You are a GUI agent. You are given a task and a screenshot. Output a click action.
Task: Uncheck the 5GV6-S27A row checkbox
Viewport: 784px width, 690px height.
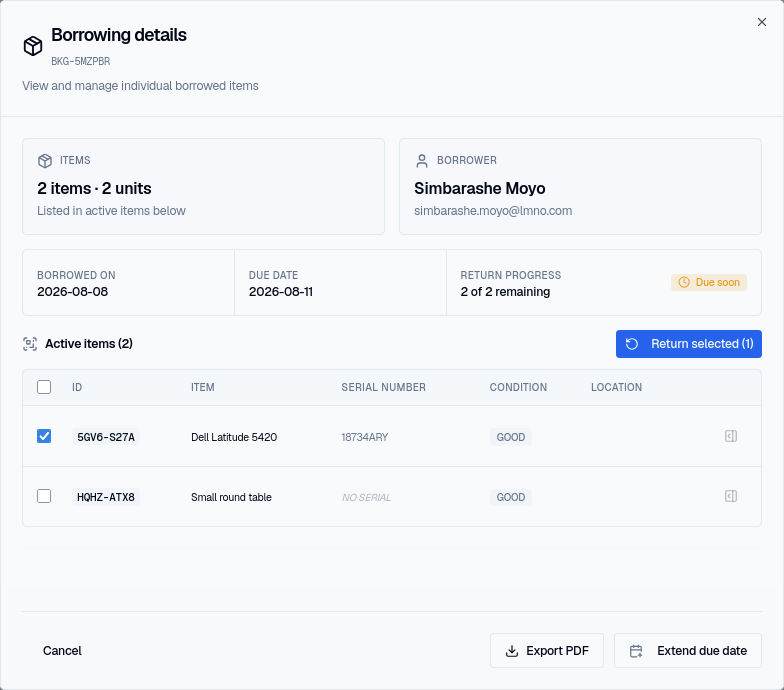coord(44,436)
